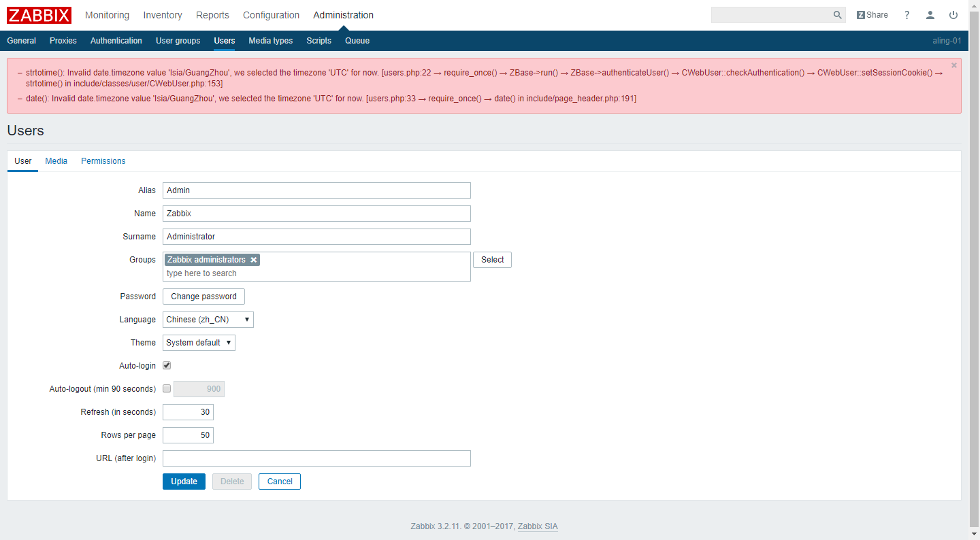Switch to the Media tab
Viewport: 980px width, 540px height.
click(x=56, y=161)
